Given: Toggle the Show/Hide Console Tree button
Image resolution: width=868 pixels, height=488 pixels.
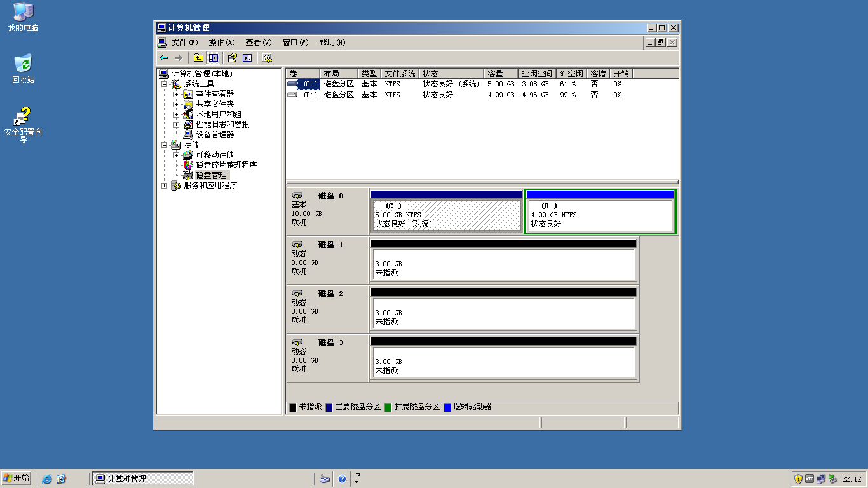Looking at the screenshot, I should click(x=213, y=58).
